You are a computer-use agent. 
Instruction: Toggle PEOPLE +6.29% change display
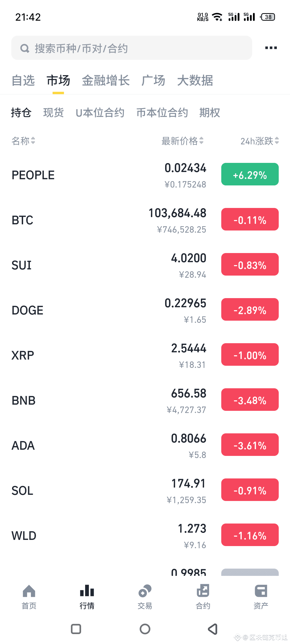[x=250, y=174]
